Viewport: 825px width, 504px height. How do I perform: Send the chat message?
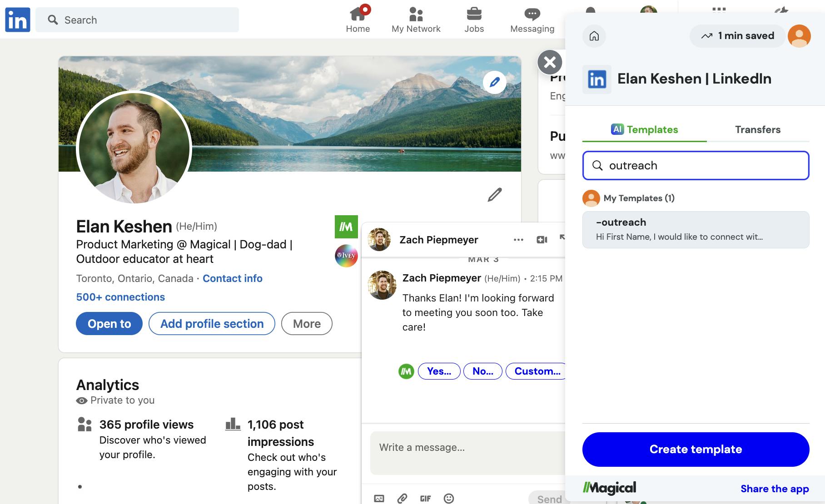547,499
